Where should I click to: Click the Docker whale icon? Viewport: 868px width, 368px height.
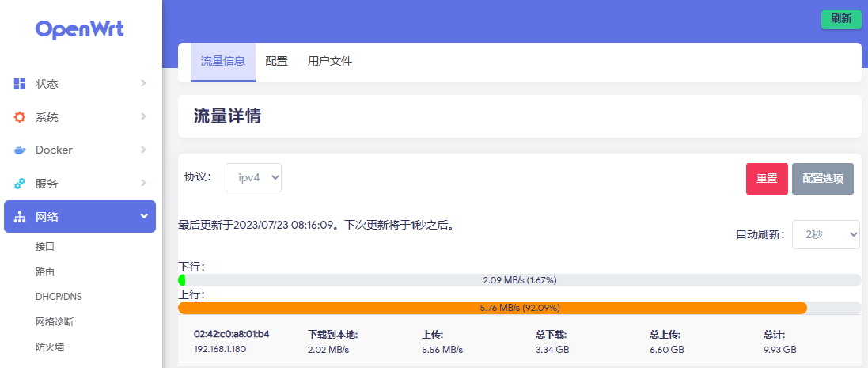coord(20,150)
